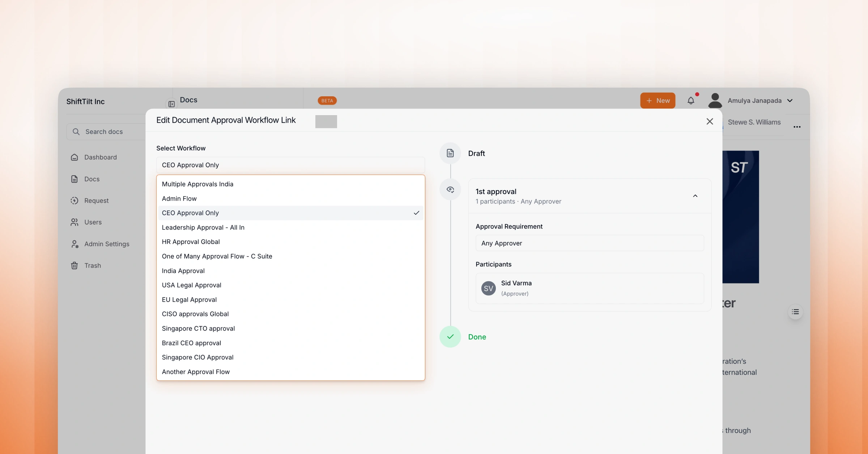The image size is (868, 454).
Task: Pick Another Approval Flow
Action: coord(290,372)
